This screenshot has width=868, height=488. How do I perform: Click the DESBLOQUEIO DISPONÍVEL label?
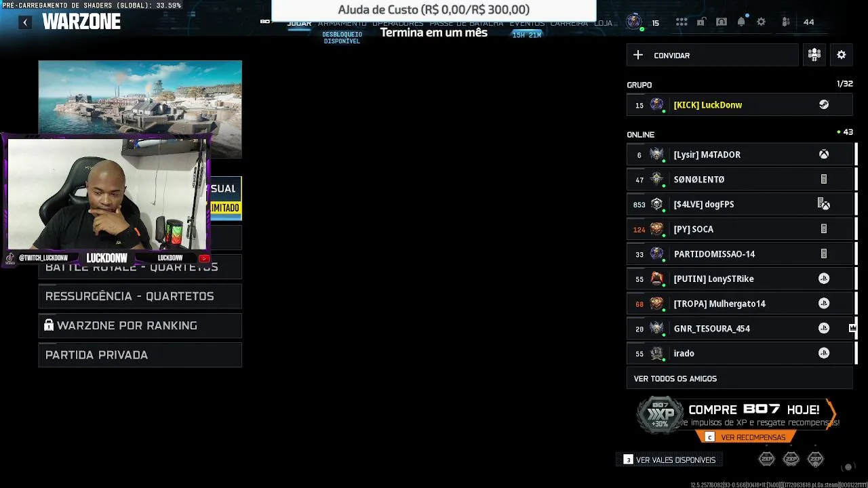tap(342, 38)
